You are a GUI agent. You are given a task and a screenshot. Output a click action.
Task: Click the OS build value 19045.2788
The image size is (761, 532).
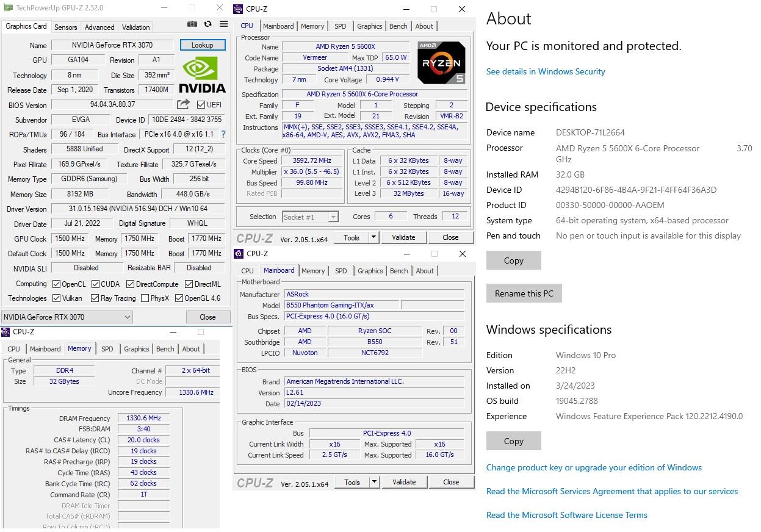(x=577, y=401)
